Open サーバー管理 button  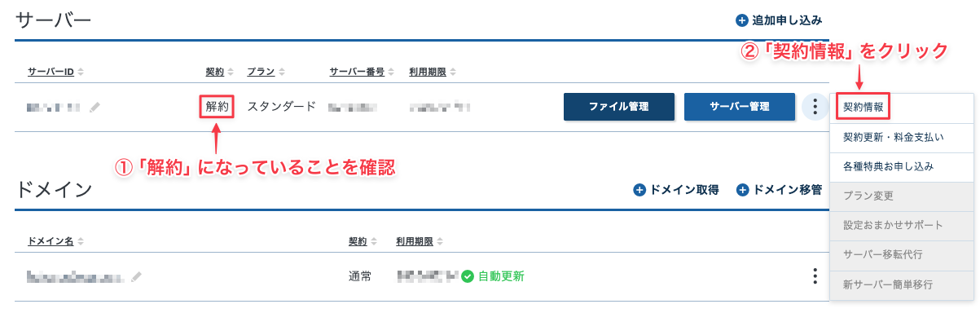[740, 107]
